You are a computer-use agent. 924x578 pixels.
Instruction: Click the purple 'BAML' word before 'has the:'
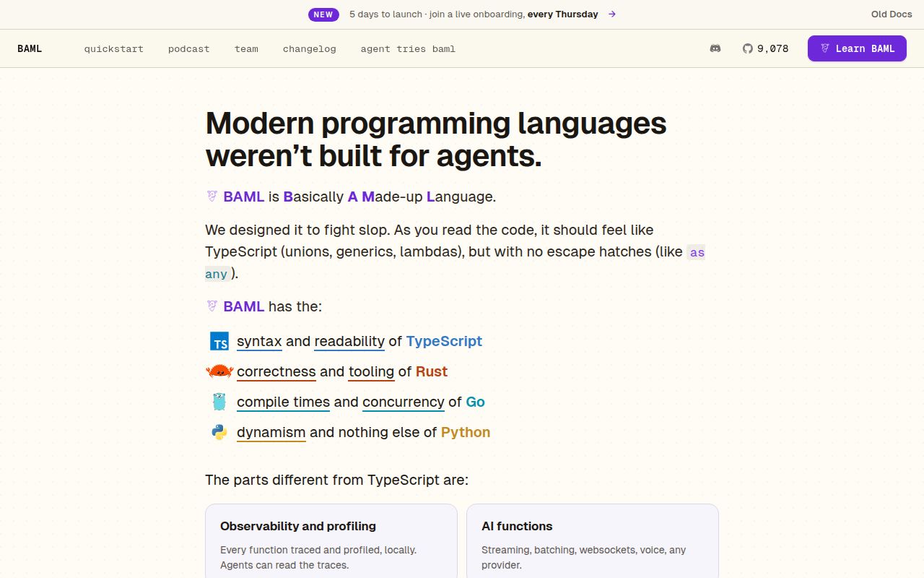pos(244,306)
